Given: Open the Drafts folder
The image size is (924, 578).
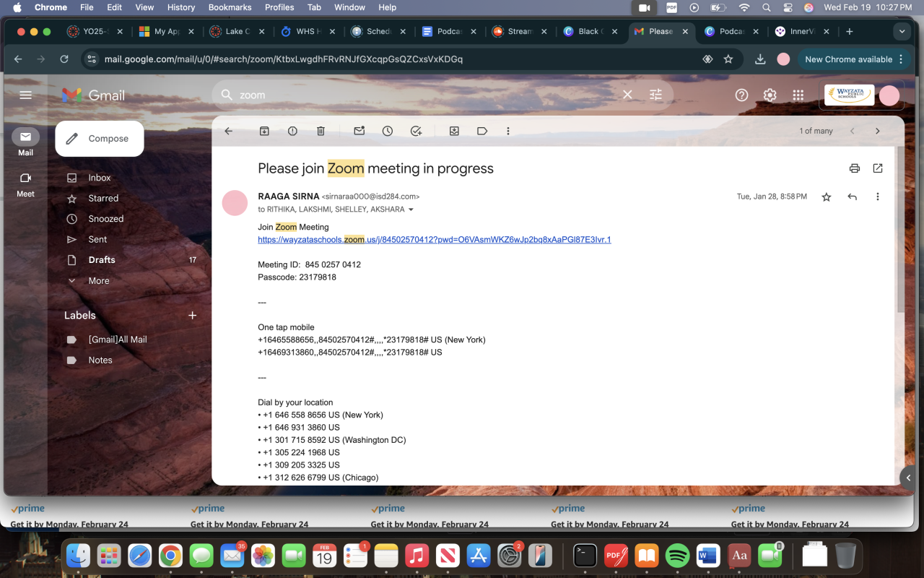Looking at the screenshot, I should tap(102, 260).
